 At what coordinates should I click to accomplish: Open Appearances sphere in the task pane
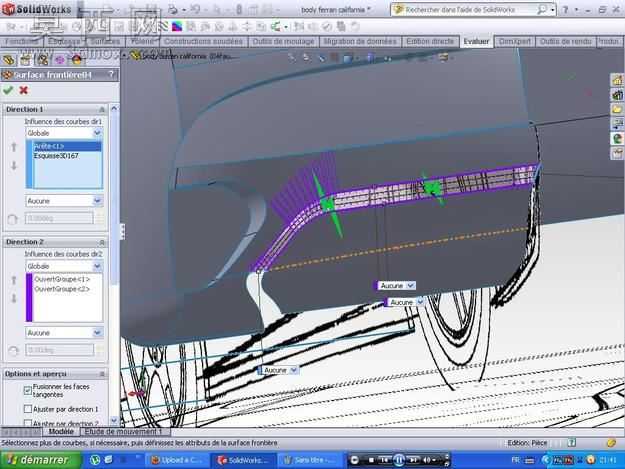tap(617, 139)
